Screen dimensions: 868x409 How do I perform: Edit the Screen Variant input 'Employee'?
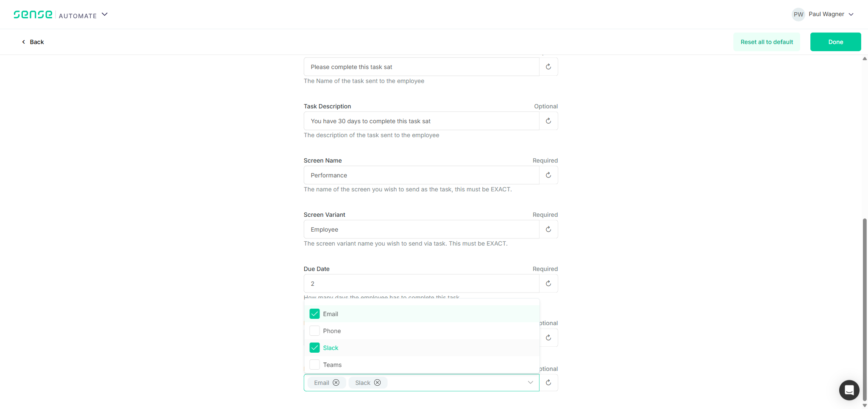tap(421, 229)
